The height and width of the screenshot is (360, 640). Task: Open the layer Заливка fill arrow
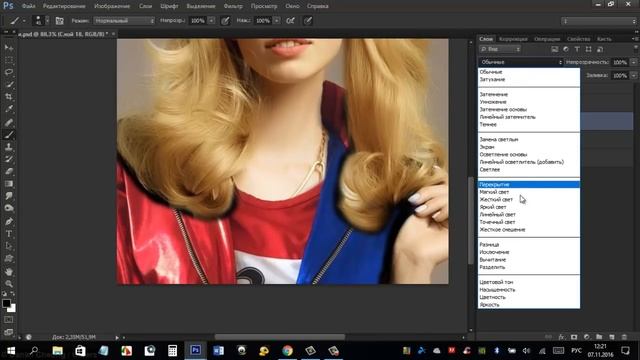(x=633, y=76)
